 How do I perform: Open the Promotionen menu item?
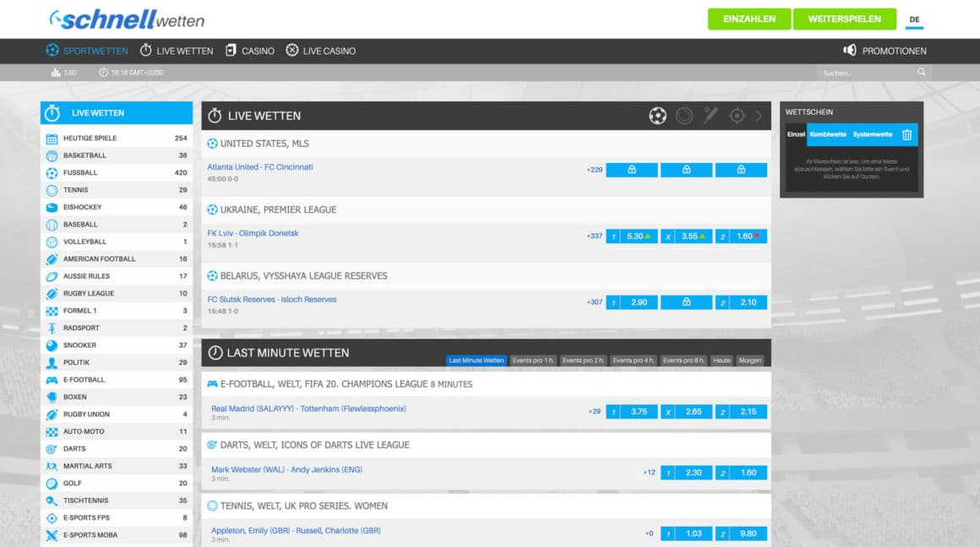(x=885, y=51)
